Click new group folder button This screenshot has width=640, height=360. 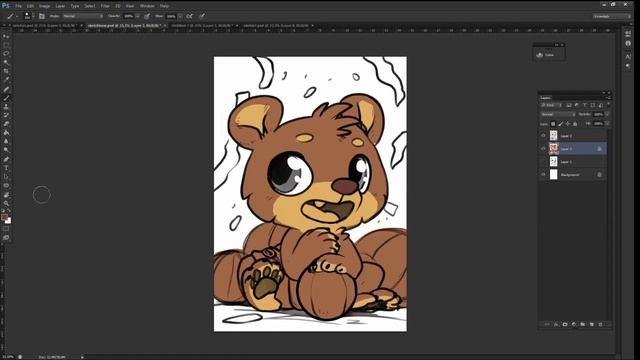(x=582, y=324)
